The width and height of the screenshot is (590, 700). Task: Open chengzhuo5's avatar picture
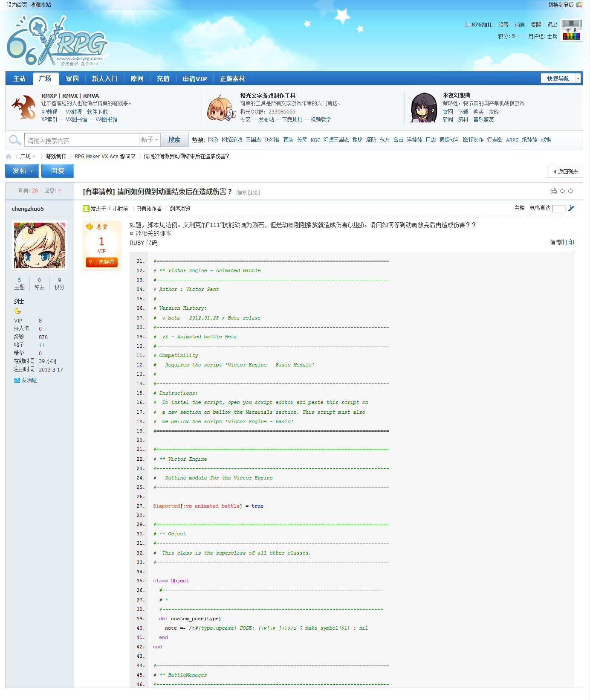pyautogui.click(x=40, y=245)
